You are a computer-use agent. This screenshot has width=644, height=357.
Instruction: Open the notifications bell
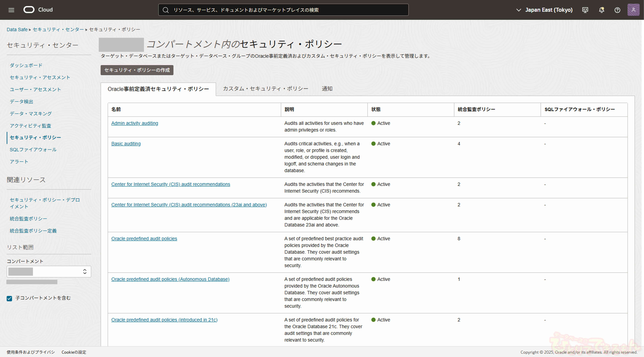click(x=602, y=10)
